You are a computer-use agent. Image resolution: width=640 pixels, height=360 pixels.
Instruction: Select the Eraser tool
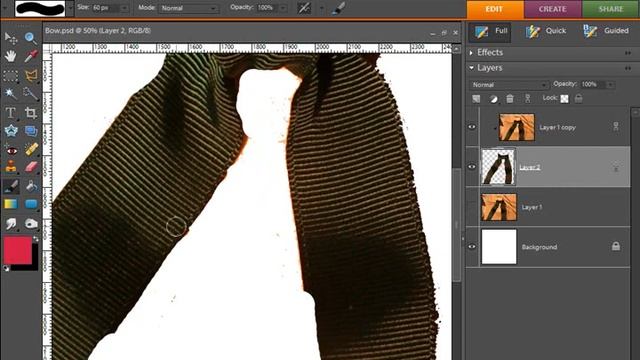[31, 167]
